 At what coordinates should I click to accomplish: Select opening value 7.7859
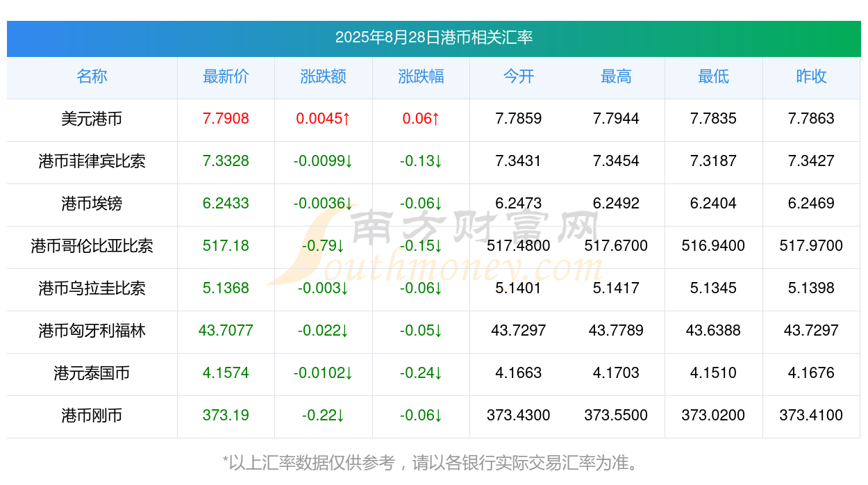point(519,119)
